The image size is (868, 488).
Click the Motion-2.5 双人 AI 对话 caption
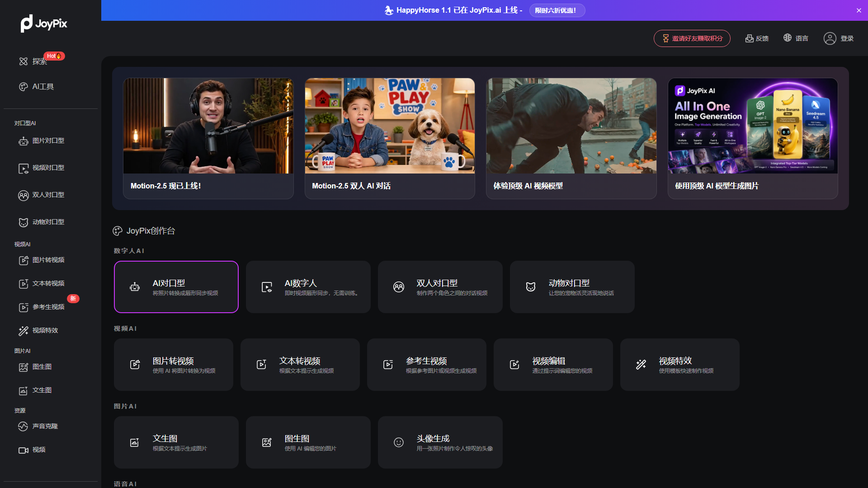[351, 186]
